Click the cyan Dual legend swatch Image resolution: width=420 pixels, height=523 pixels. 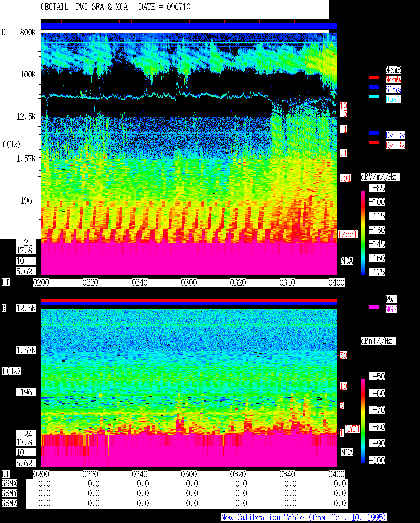(x=374, y=97)
